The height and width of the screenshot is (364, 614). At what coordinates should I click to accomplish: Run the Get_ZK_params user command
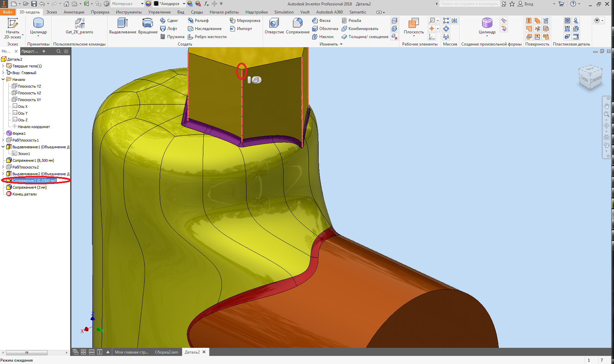(x=79, y=26)
